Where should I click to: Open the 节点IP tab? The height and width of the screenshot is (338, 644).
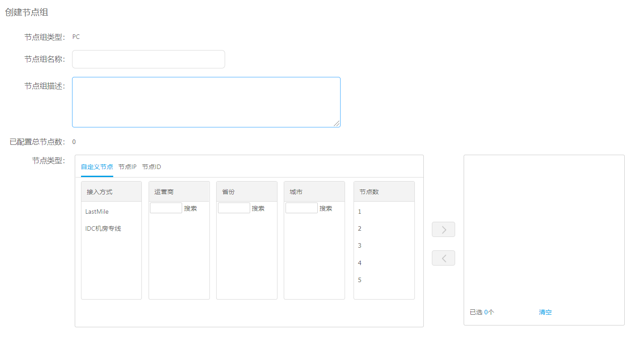pyautogui.click(x=128, y=167)
